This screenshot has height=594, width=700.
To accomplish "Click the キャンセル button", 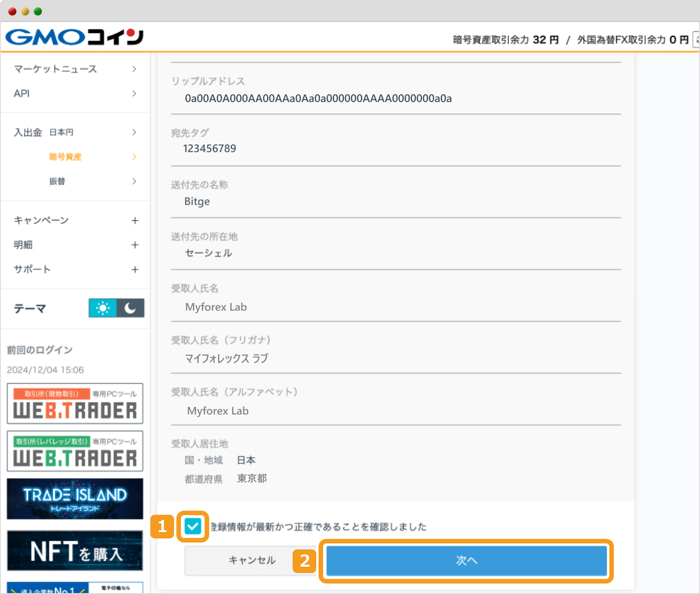I will [x=251, y=561].
